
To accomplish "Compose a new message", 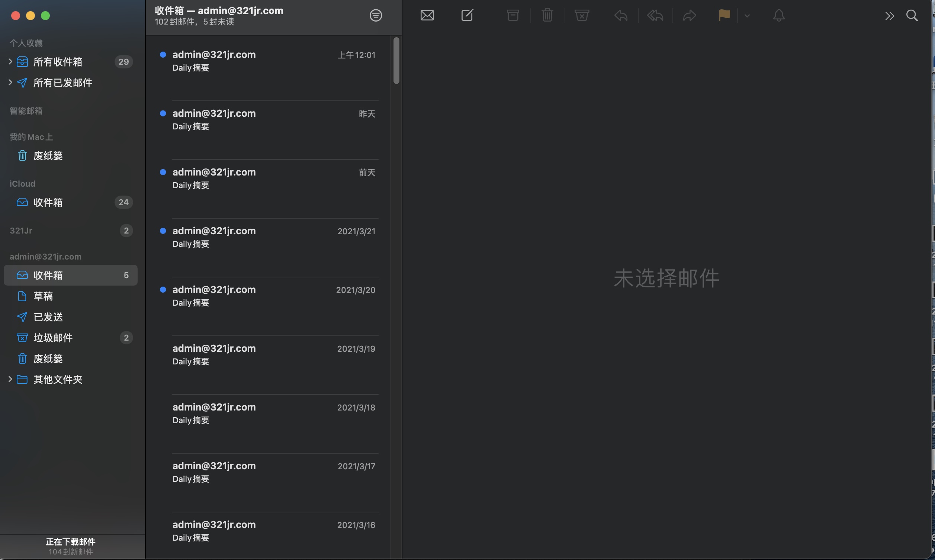I will coord(467,16).
